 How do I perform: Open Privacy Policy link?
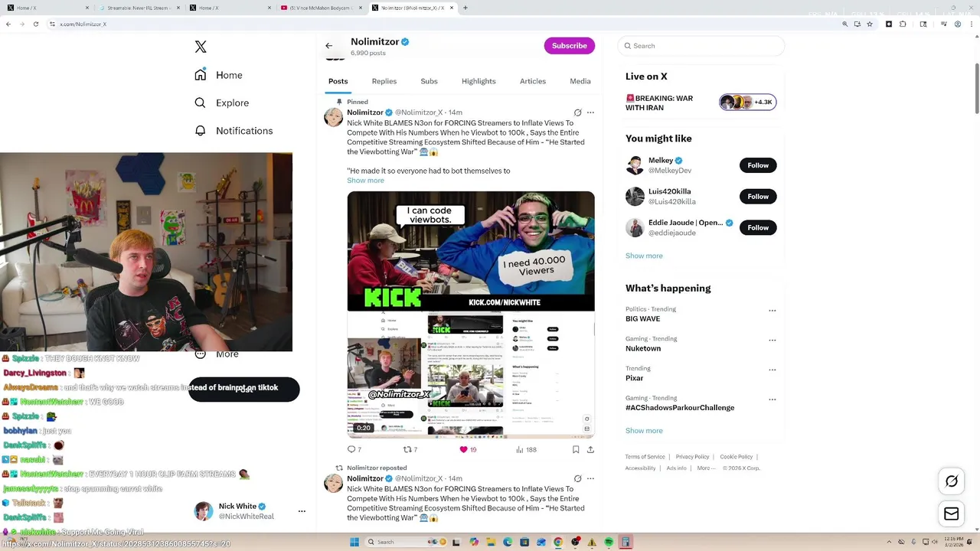point(692,457)
